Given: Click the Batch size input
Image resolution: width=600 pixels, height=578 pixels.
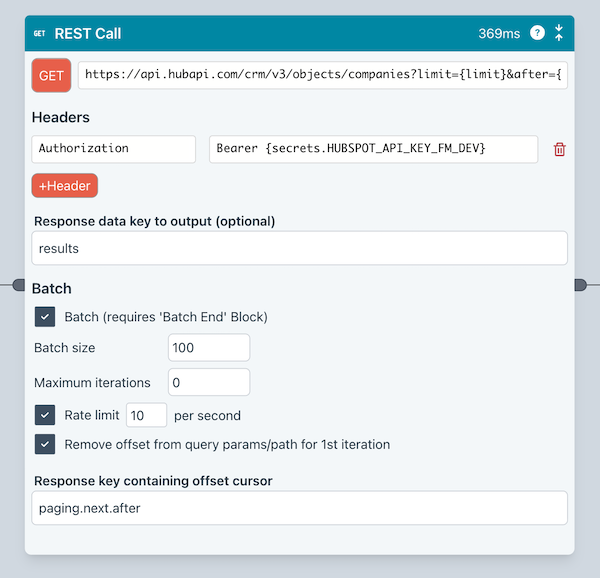Looking at the screenshot, I should 209,348.
